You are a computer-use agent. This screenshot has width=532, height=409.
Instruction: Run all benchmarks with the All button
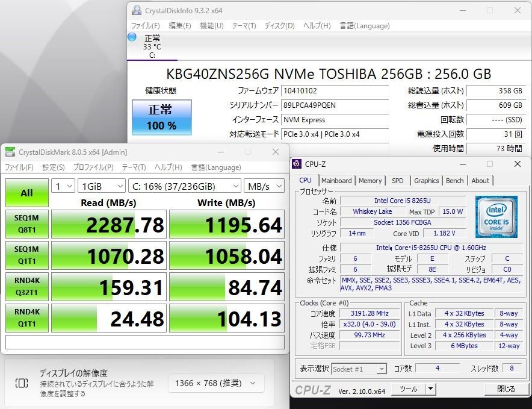tap(27, 193)
